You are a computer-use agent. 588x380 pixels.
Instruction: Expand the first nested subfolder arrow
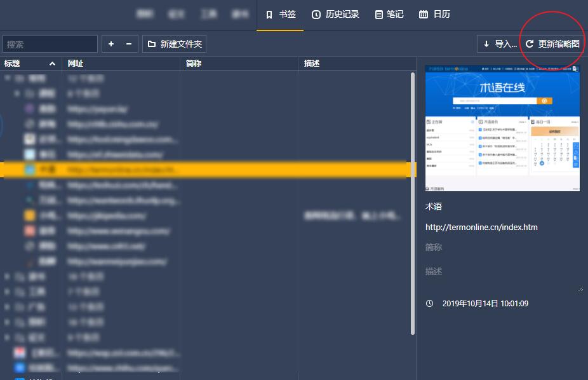pyautogui.click(x=18, y=93)
